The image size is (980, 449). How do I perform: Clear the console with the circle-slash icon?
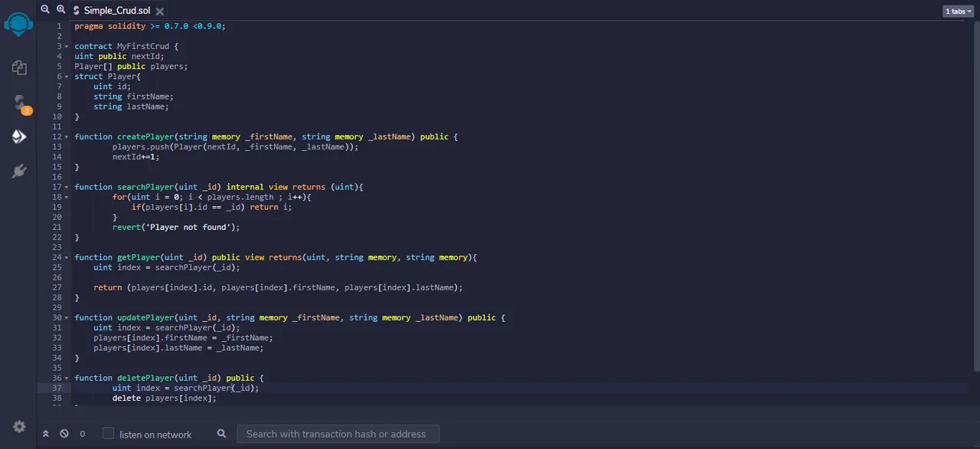64,434
